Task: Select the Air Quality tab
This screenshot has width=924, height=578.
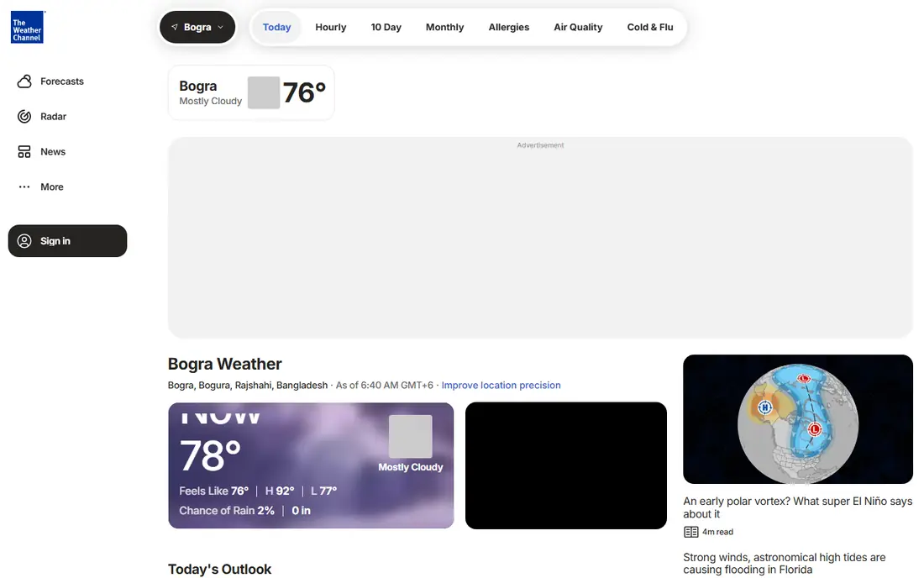Action: (578, 27)
